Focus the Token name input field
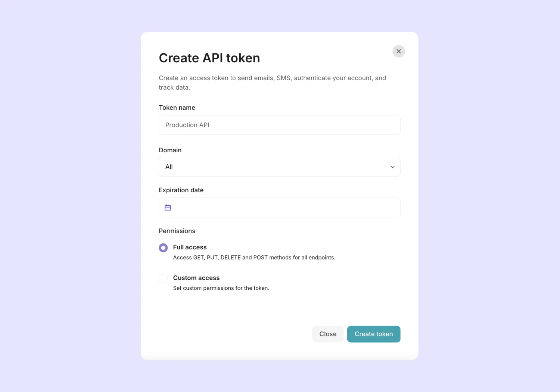 tap(279, 125)
